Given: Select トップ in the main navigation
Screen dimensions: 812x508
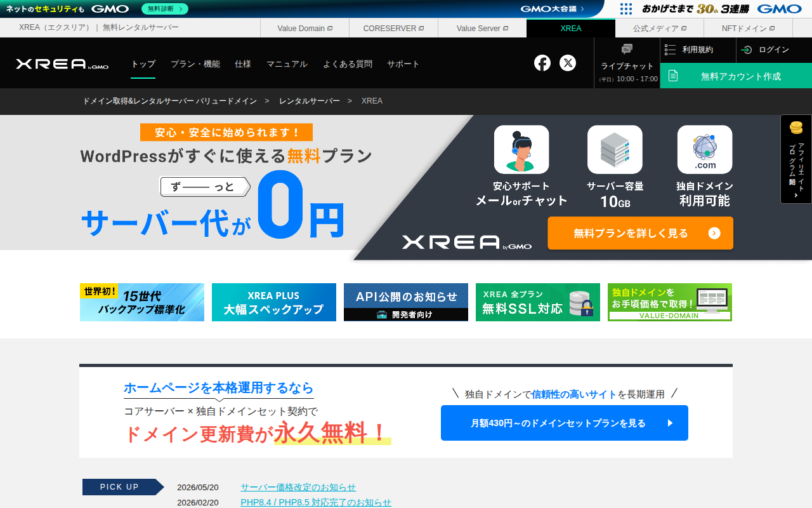Looking at the screenshot, I should point(143,64).
